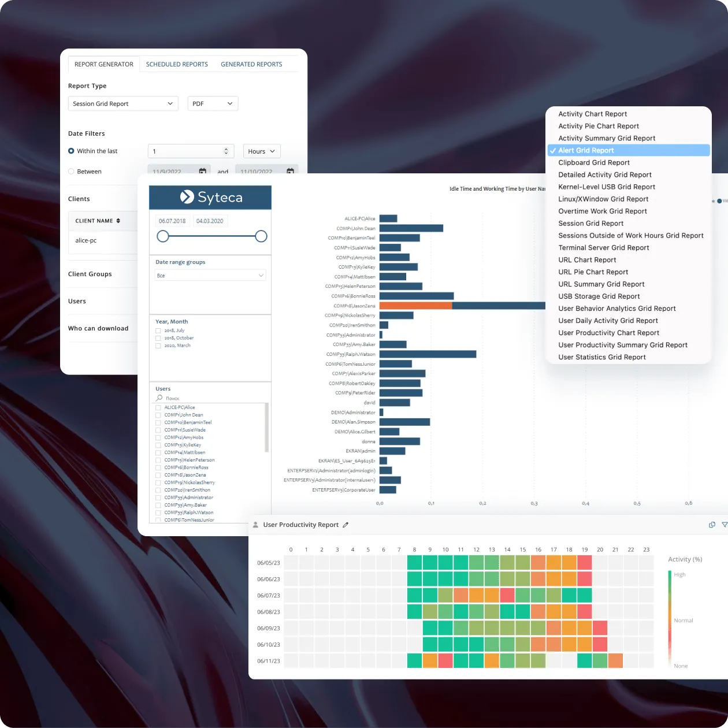This screenshot has height=728, width=728.
Task: Click the blue bar for COMP33\Ralph.Watson
Action: click(428, 354)
